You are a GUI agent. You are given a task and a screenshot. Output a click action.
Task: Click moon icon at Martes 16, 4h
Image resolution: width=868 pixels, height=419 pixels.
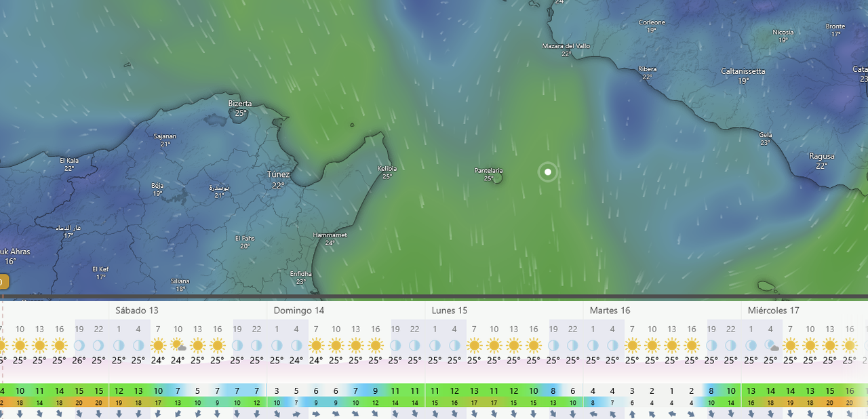[x=613, y=345]
